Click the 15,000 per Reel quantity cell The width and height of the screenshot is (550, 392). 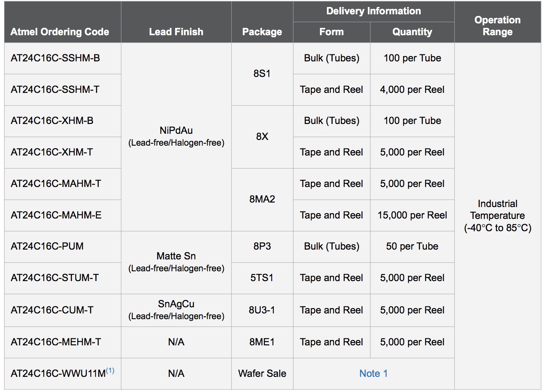(412, 215)
